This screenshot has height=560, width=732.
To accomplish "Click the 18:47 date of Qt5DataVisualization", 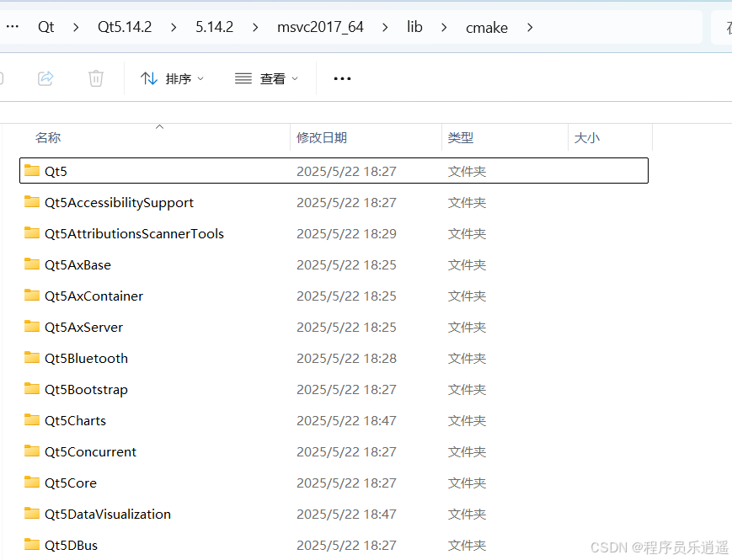I will click(x=346, y=515).
